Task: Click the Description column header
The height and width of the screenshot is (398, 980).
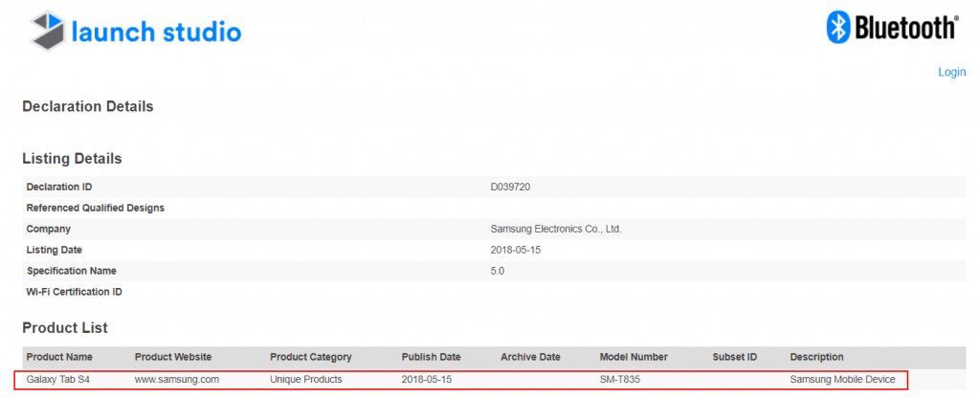Action: [816, 357]
